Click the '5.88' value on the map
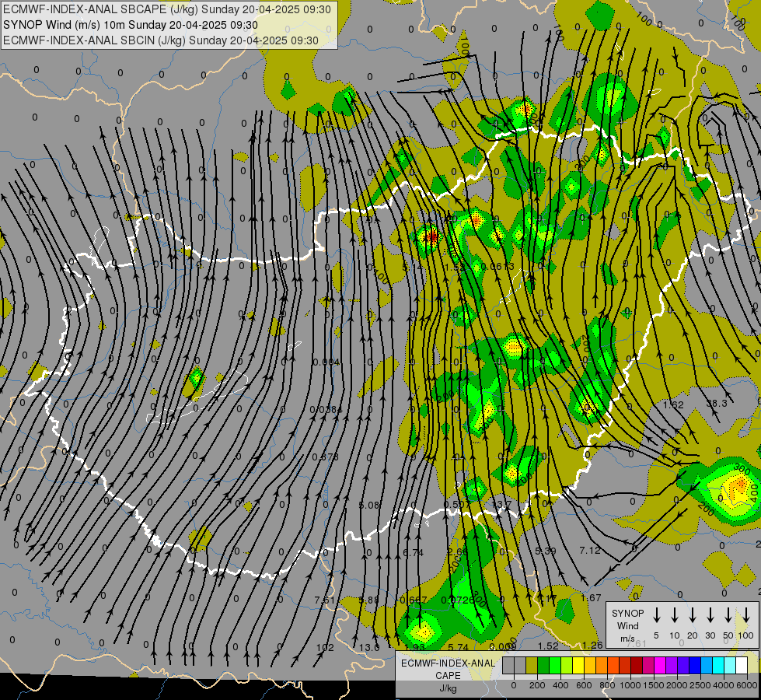This screenshot has height=700, width=761. coord(368,600)
